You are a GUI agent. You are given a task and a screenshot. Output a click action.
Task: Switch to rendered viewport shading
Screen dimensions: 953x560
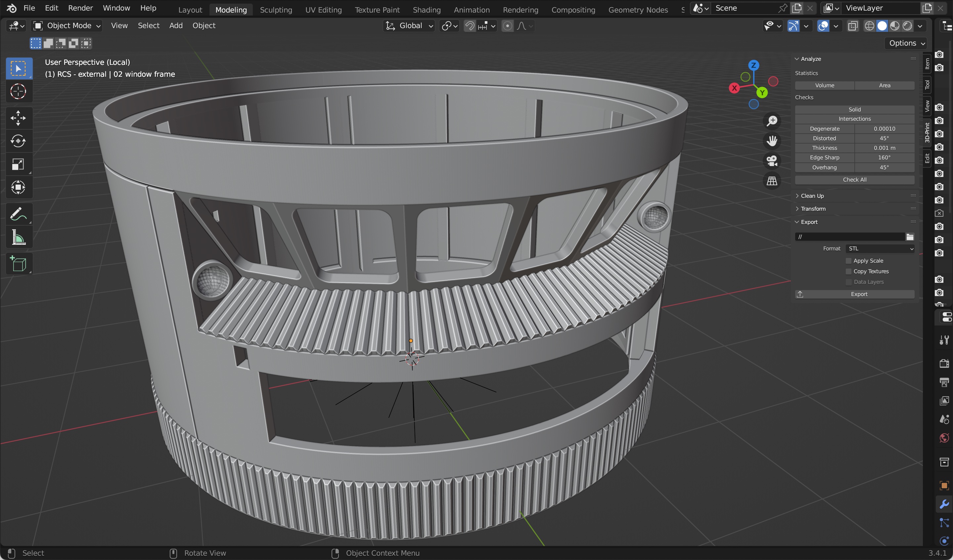[907, 26]
